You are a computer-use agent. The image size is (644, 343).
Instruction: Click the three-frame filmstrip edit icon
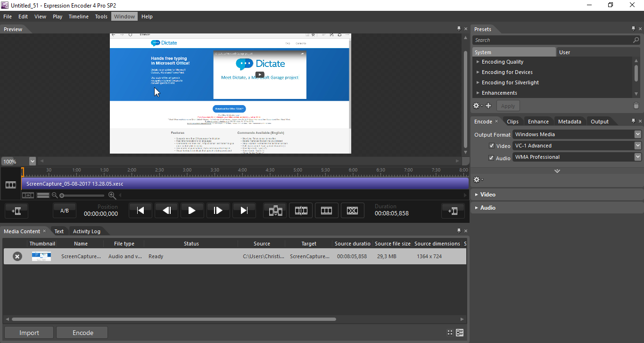click(x=326, y=211)
